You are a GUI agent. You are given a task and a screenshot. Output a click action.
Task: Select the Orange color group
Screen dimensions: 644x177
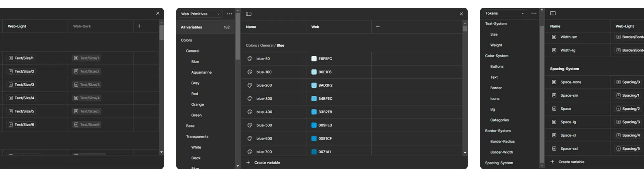198,104
